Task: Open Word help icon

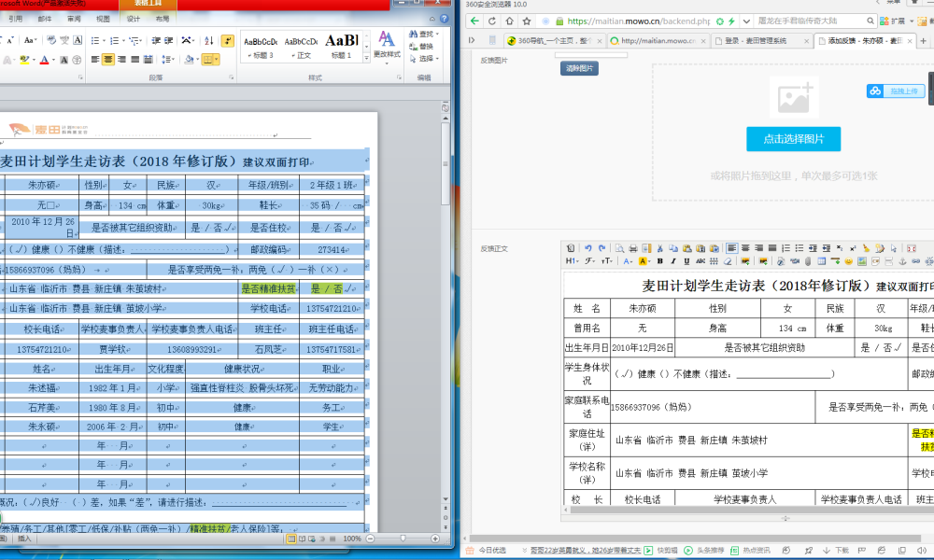Action: 445,19
